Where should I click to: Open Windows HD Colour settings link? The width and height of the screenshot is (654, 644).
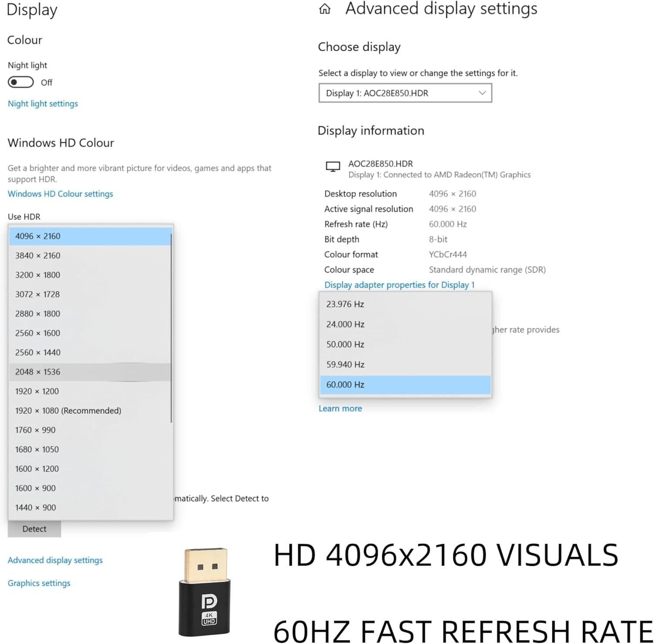[60, 194]
